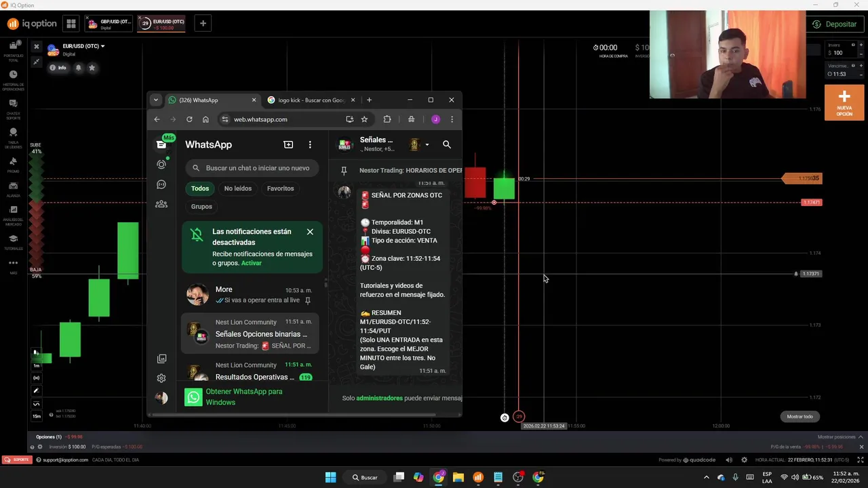Open a new Chrome tab

click(x=369, y=100)
